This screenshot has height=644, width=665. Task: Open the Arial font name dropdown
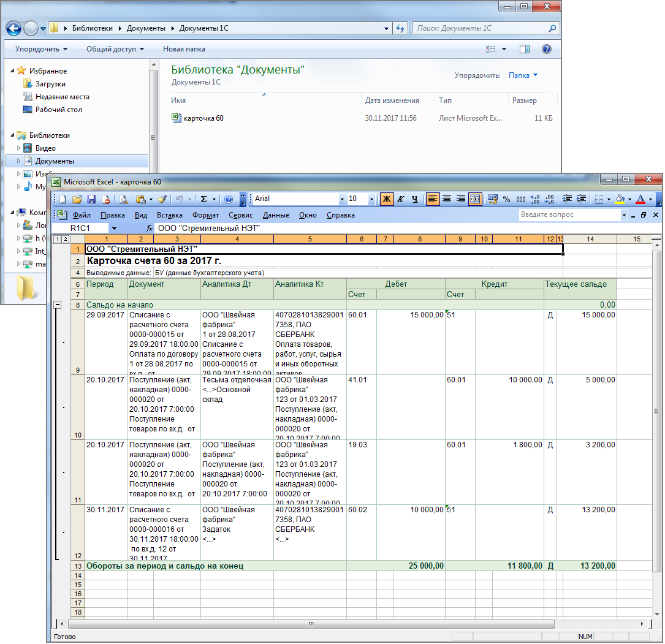pos(342,199)
